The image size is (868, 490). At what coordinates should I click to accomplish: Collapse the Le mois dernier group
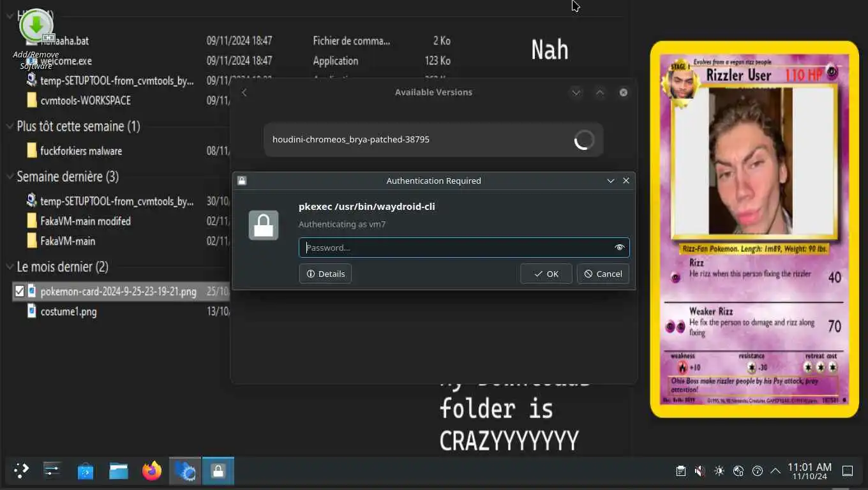[x=10, y=267]
